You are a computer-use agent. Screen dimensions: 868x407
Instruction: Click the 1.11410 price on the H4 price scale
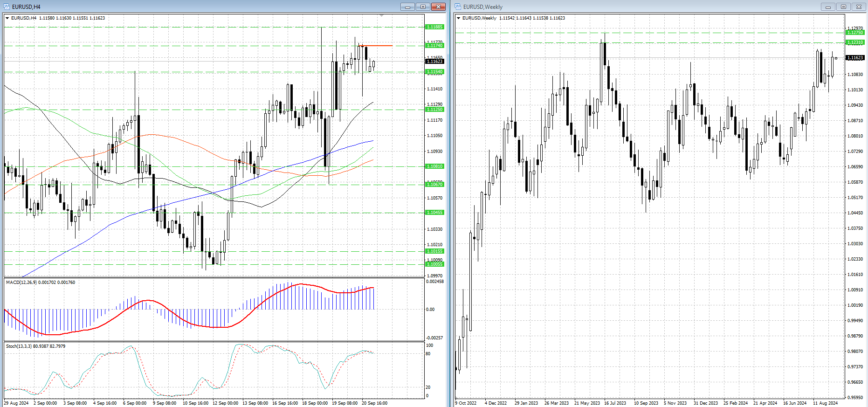click(x=435, y=89)
